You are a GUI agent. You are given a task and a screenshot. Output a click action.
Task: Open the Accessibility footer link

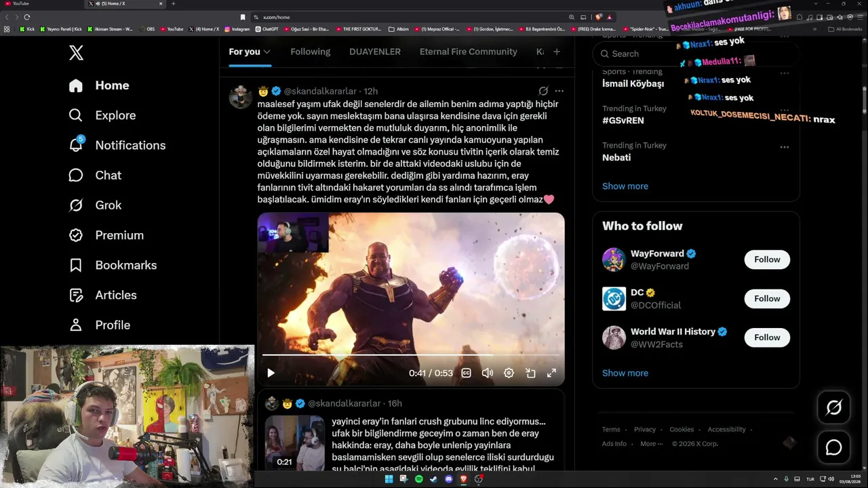[x=727, y=429]
